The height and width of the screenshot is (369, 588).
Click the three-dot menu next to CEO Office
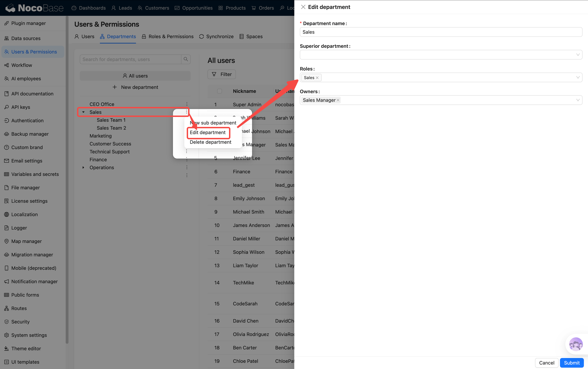(187, 104)
